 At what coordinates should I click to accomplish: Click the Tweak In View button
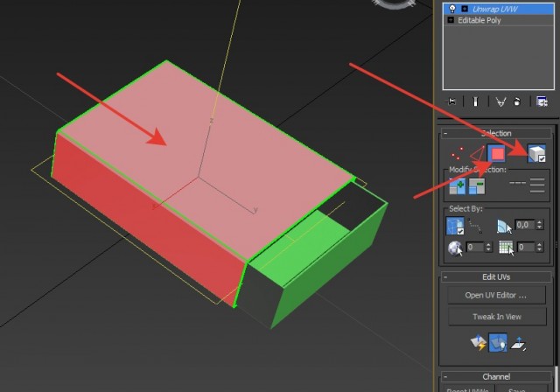pos(497,317)
